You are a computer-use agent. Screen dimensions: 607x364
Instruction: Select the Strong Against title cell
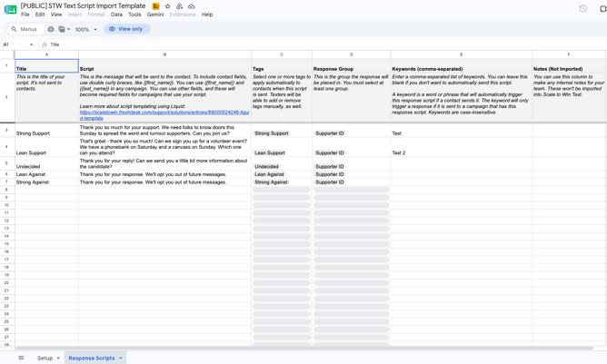[47, 182]
